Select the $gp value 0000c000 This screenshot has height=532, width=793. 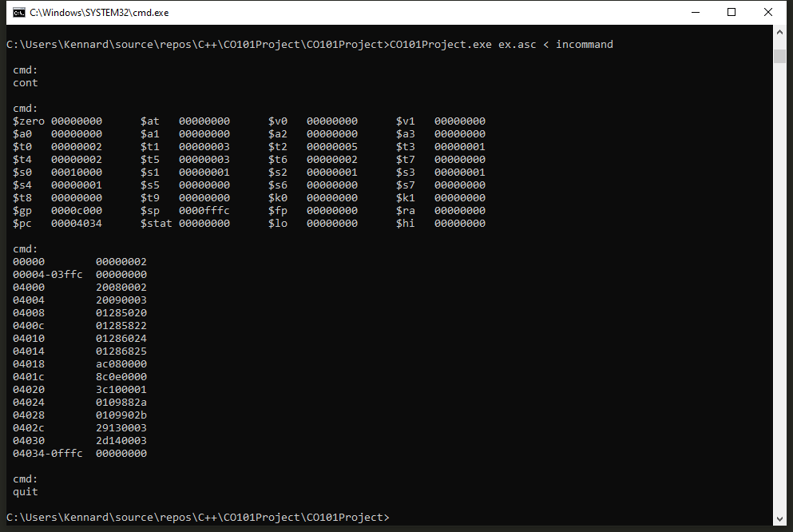77,211
